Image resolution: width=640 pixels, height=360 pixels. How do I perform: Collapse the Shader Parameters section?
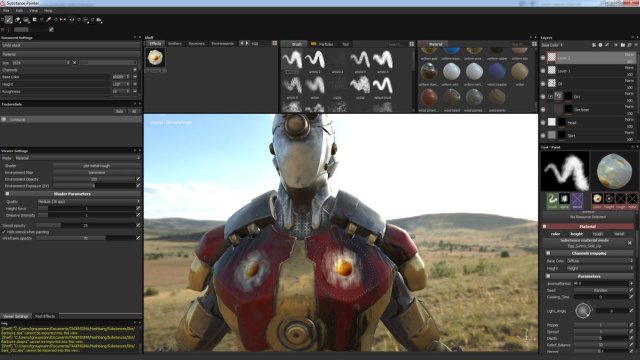[7, 194]
